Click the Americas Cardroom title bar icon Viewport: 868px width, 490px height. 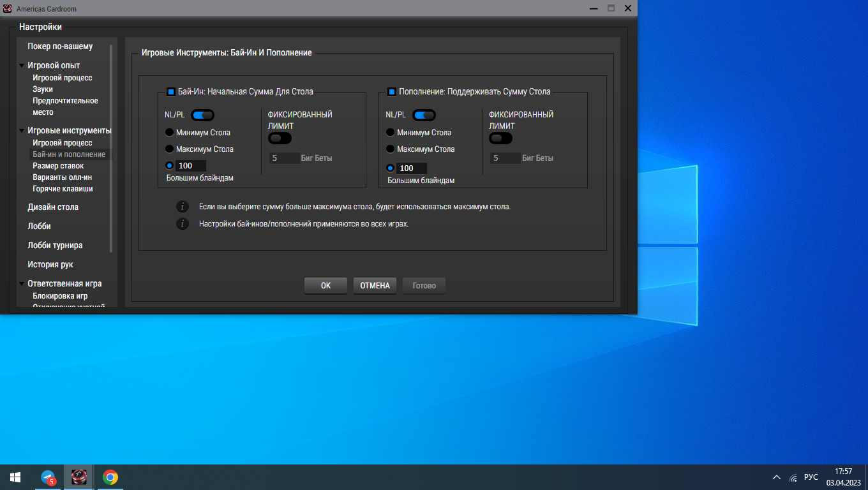point(8,8)
